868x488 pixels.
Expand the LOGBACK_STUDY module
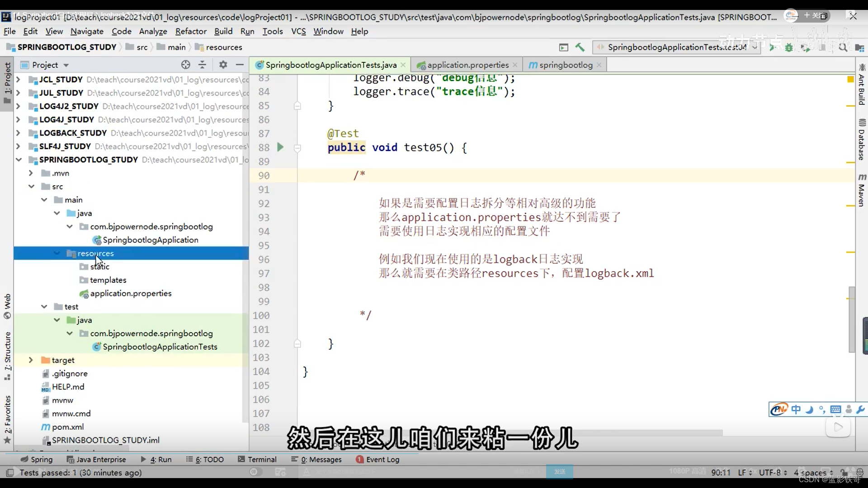click(18, 133)
